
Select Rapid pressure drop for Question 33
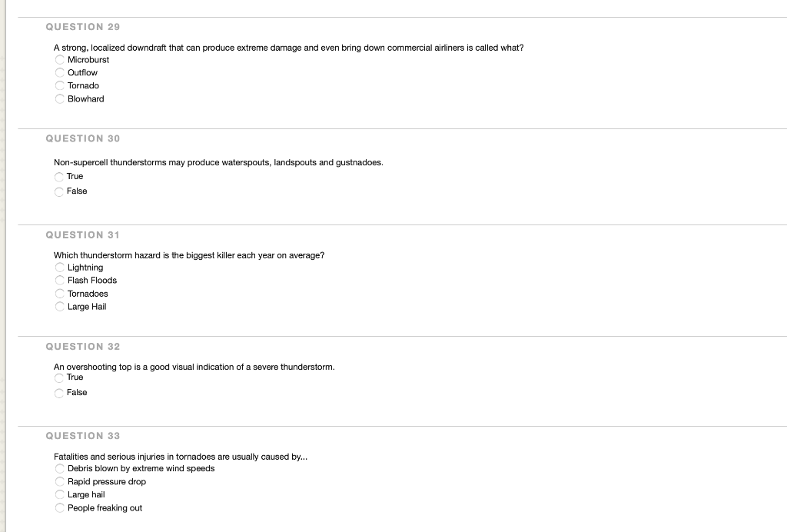click(x=60, y=481)
